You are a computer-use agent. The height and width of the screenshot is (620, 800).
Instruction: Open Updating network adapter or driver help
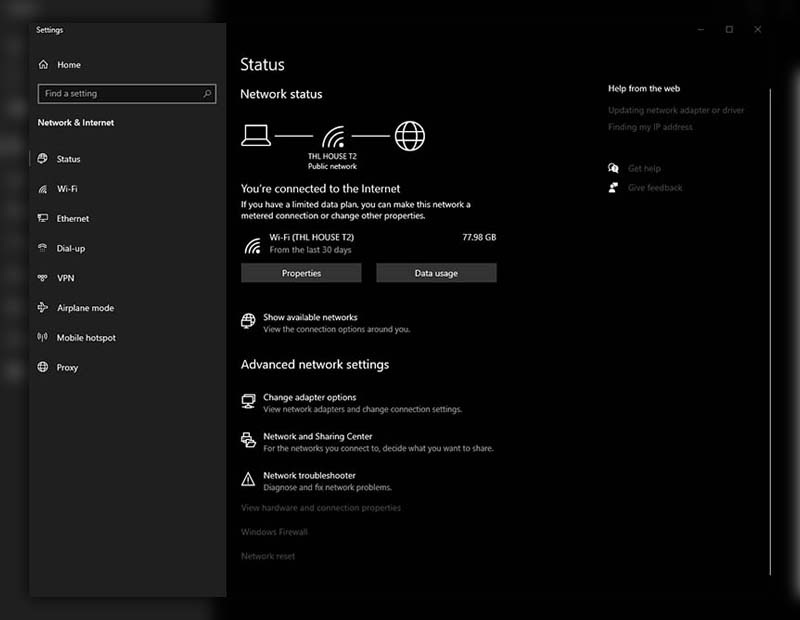click(676, 110)
